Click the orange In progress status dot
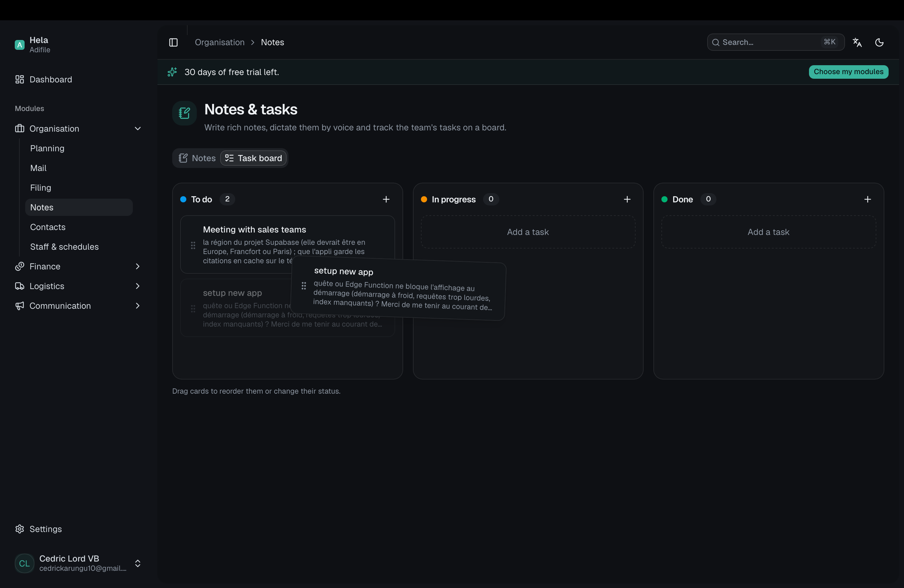This screenshot has width=904, height=588. 424,199
